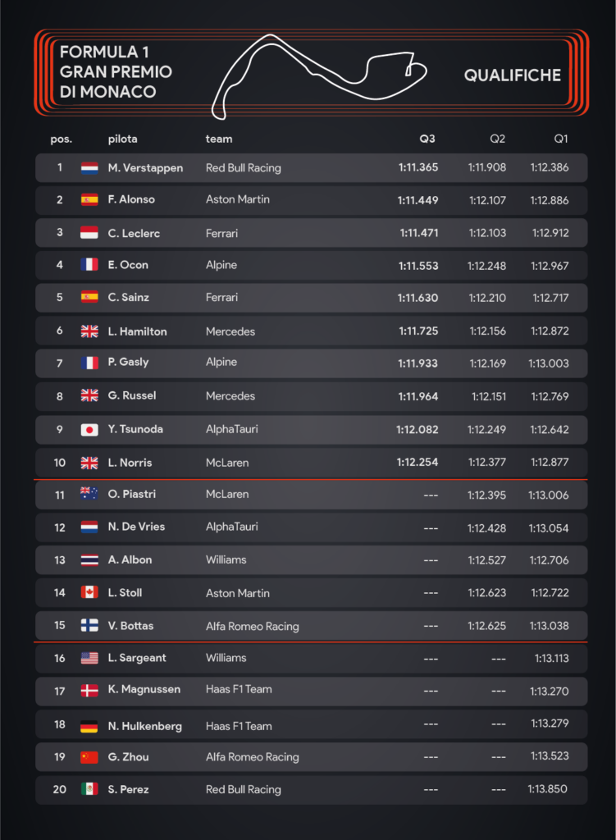
Task: Click L. Hamilton's Mercedes team name
Action: point(230,331)
